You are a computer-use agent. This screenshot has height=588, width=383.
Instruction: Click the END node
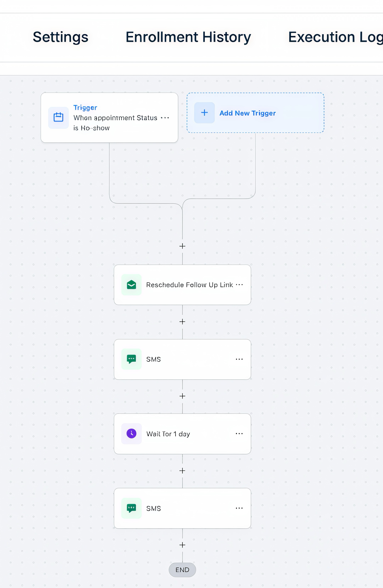(x=182, y=570)
